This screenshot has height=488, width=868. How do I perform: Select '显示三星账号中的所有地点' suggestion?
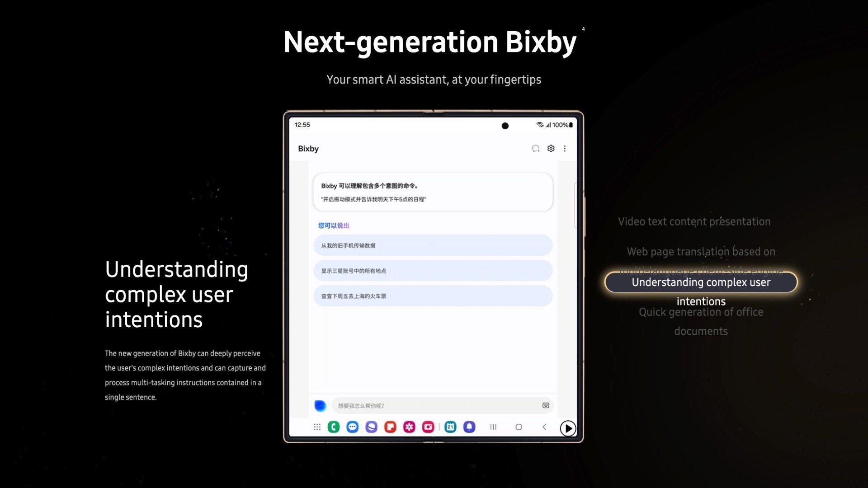(434, 271)
